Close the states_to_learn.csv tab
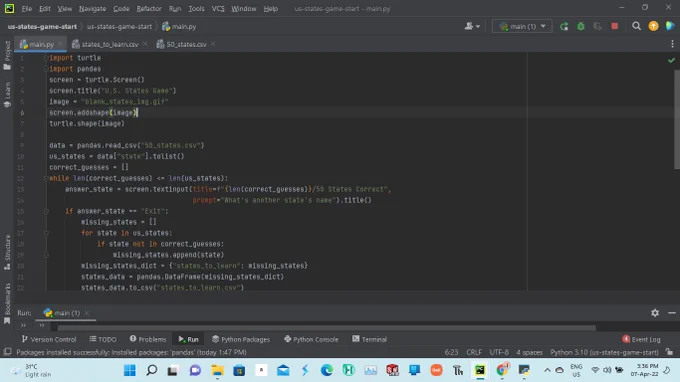Viewport: 680px width, 382px height. pyautogui.click(x=145, y=44)
